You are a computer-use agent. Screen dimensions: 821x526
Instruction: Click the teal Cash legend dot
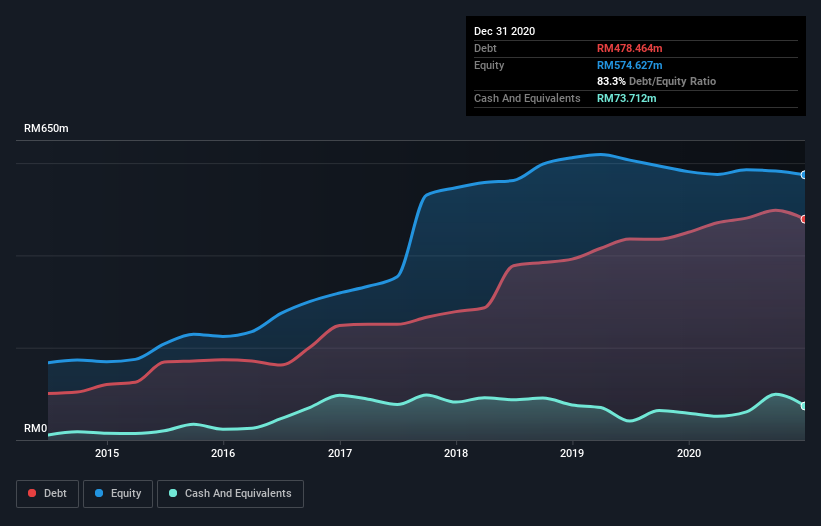coord(173,493)
